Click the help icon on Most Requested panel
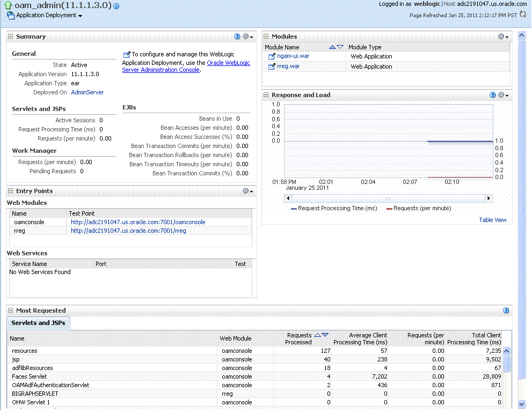Viewport: 532px width, 414px height. (x=505, y=310)
